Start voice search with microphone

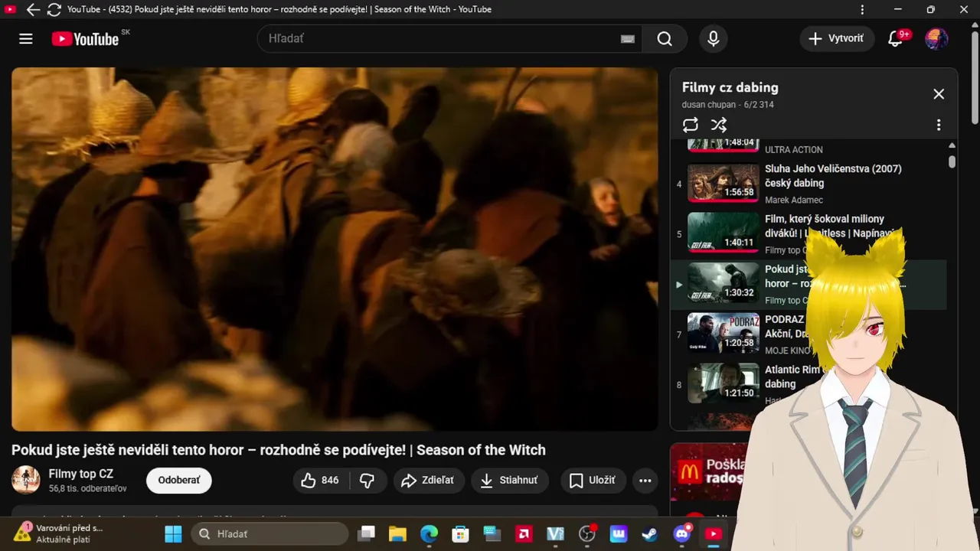tap(714, 38)
